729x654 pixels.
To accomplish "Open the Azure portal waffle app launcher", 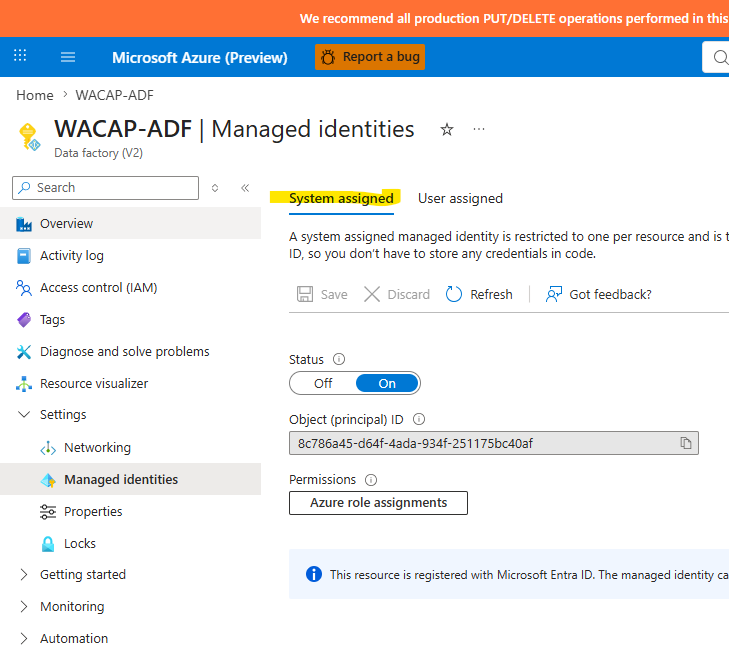I will [x=20, y=55].
